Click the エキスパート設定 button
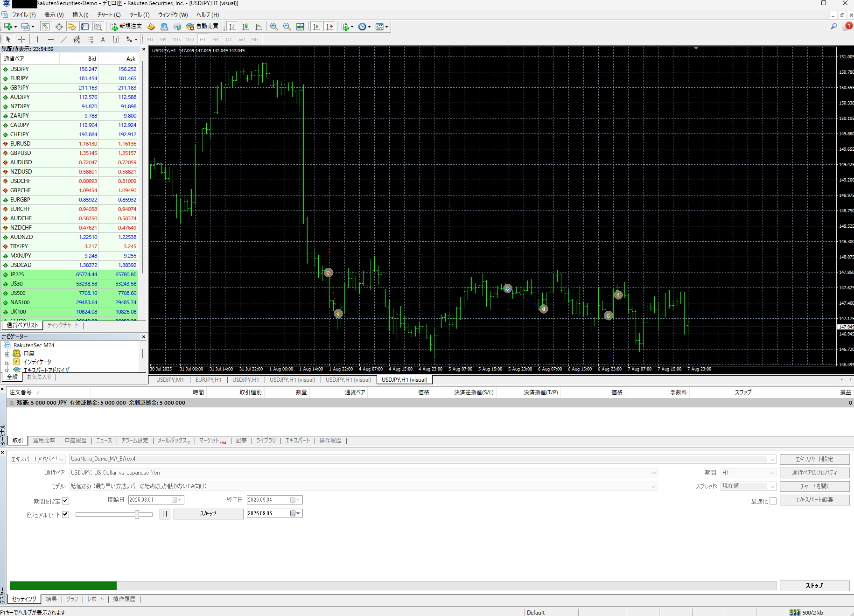 click(x=814, y=459)
